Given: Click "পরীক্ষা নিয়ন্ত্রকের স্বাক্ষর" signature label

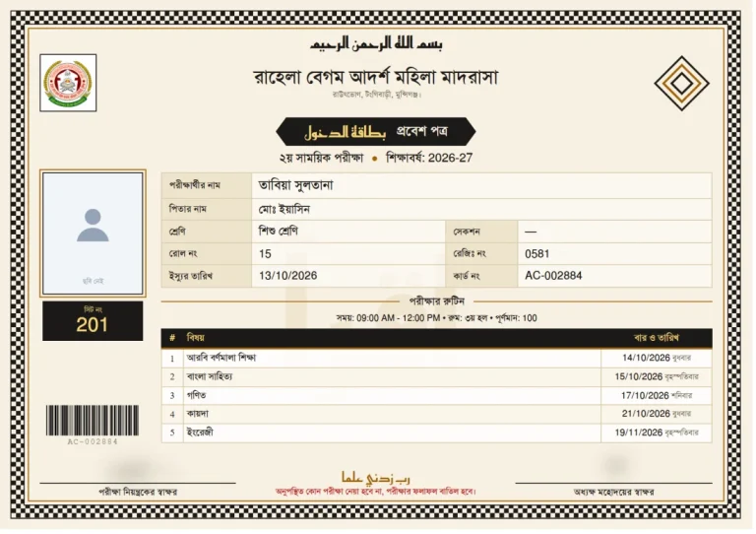Looking at the screenshot, I should [x=138, y=492].
